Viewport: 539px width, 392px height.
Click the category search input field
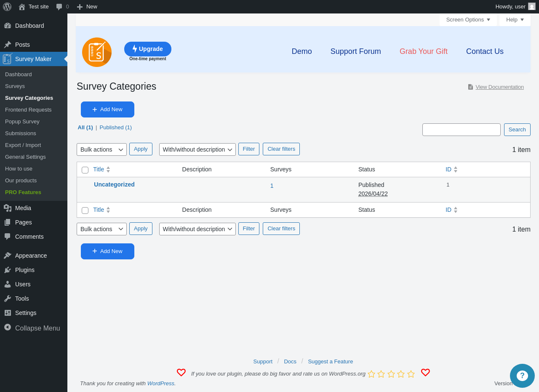point(462,130)
